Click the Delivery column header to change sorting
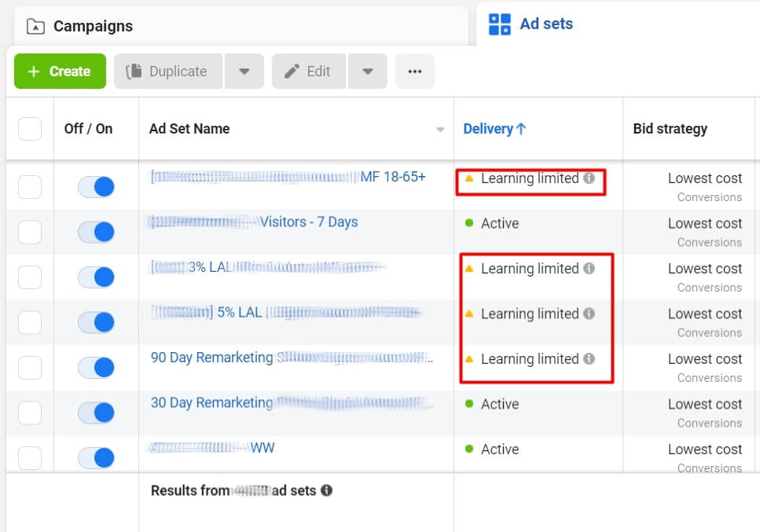Screen dimensions: 760x532 [x=490, y=128]
